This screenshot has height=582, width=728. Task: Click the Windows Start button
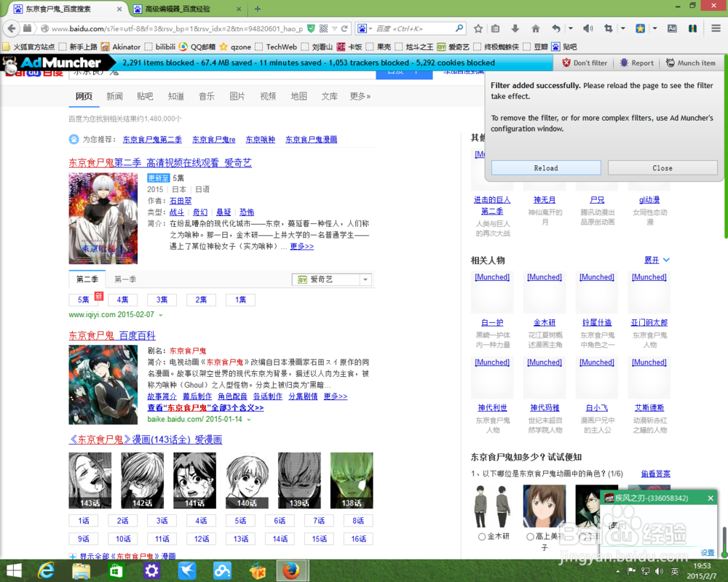click(13, 571)
